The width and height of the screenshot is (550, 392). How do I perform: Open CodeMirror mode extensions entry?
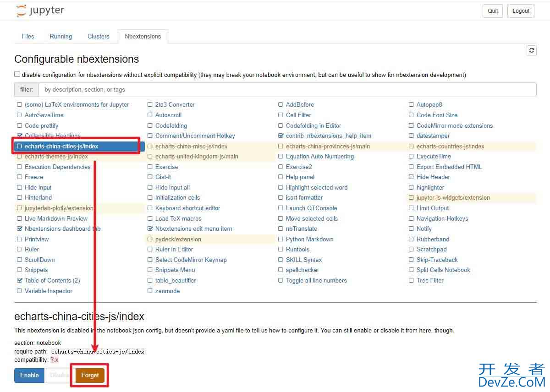tap(455, 125)
